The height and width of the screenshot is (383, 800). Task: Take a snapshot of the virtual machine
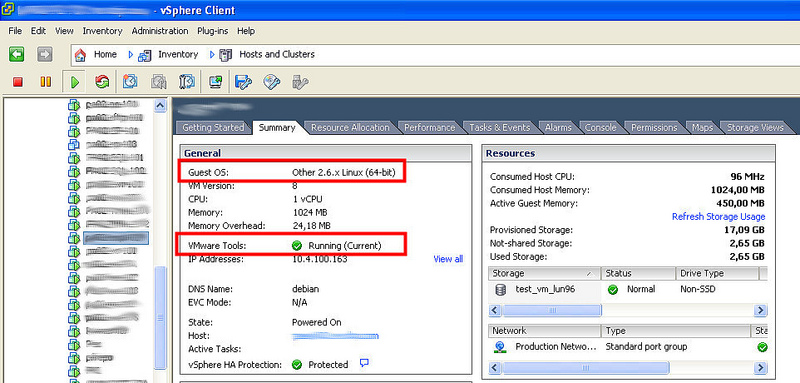(131, 82)
